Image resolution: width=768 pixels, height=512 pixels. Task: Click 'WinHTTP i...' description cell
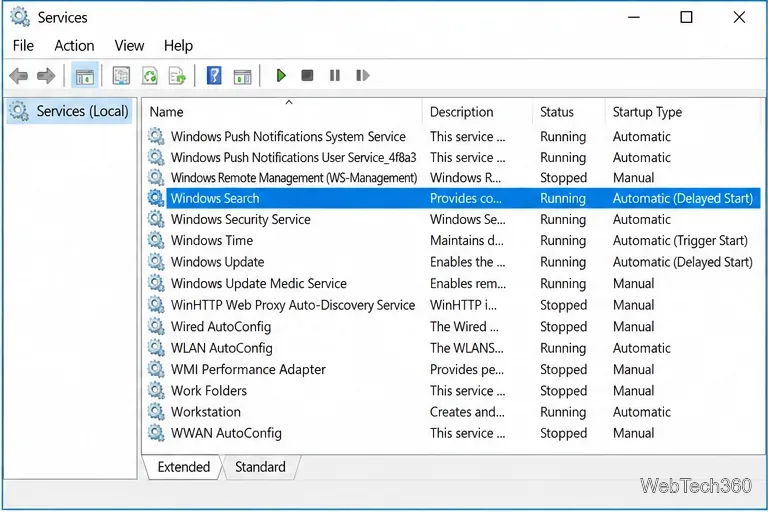[x=463, y=305]
